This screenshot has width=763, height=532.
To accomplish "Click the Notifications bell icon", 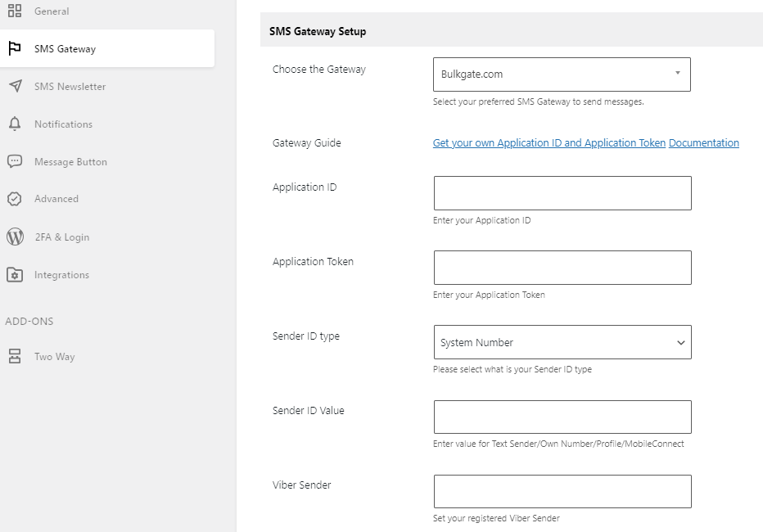I will click(x=15, y=124).
